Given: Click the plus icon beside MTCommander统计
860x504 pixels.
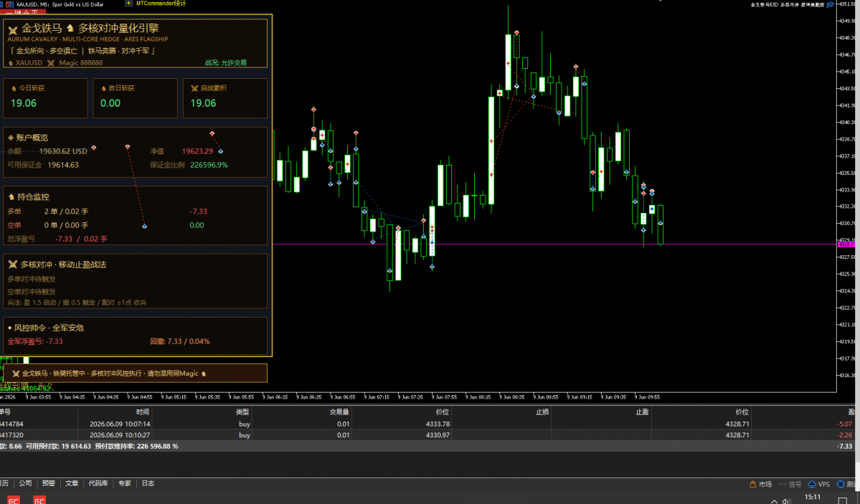Looking at the screenshot, I should 129,4.
